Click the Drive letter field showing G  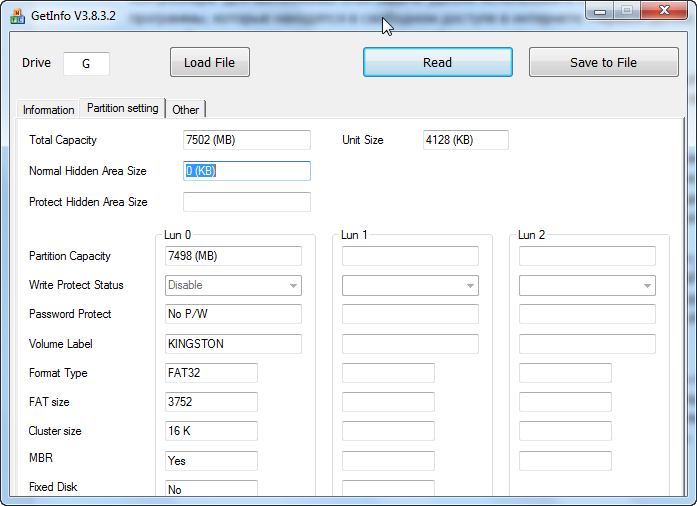point(86,64)
